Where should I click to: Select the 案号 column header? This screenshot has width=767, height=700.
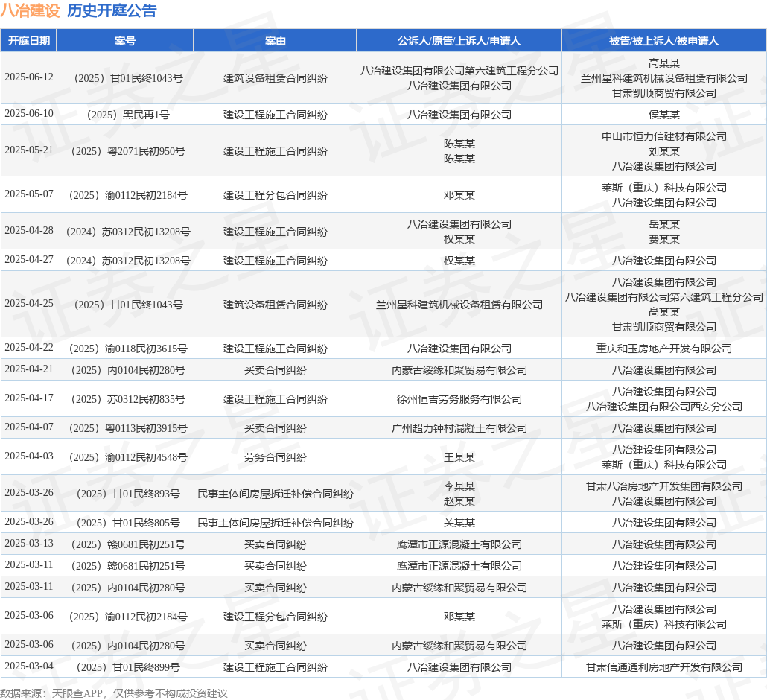point(125,41)
